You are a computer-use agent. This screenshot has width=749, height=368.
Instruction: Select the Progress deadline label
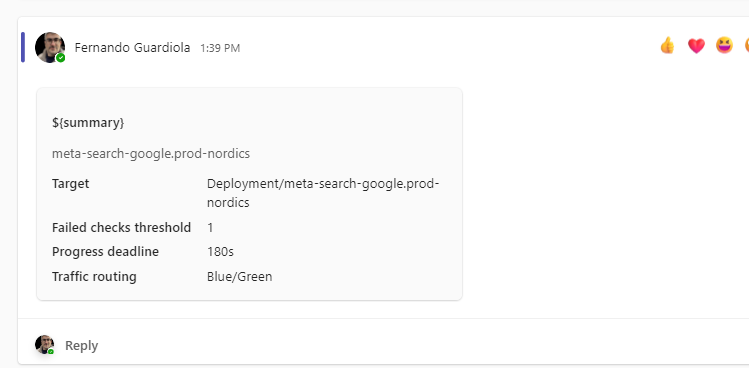pos(105,252)
